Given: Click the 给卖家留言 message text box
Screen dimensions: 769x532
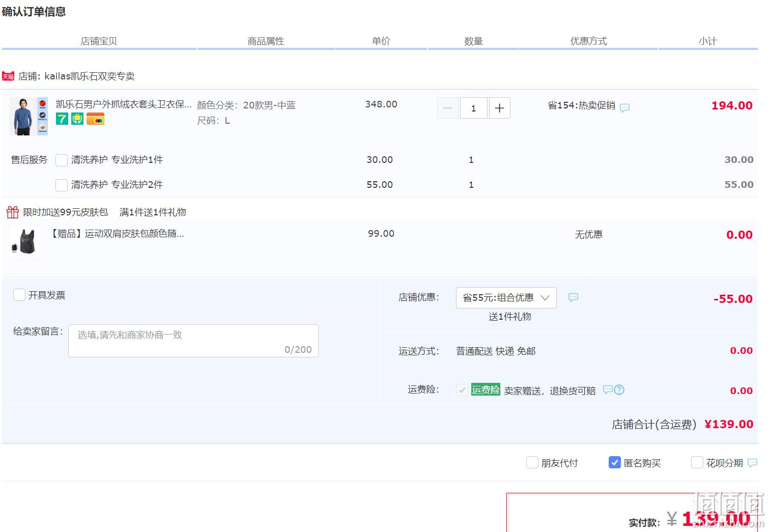Looking at the screenshot, I should 193,341.
